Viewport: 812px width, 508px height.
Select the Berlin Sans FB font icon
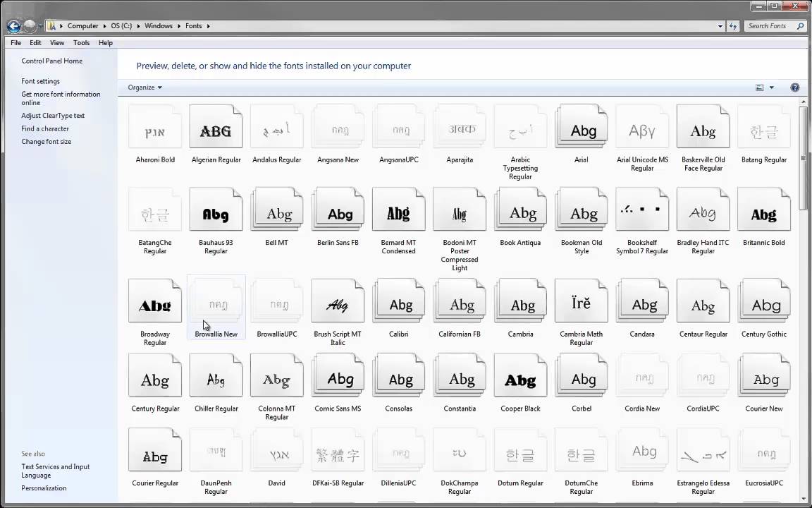338,210
